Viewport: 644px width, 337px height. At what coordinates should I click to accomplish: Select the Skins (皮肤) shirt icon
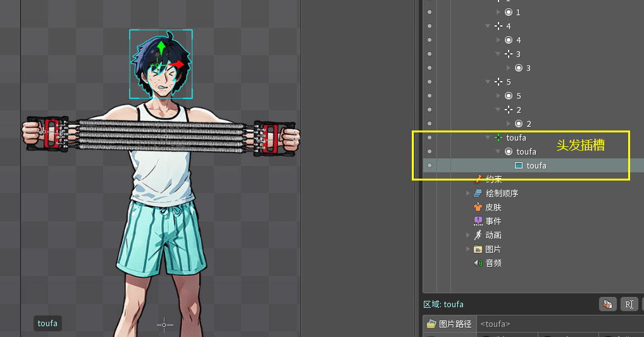click(478, 207)
